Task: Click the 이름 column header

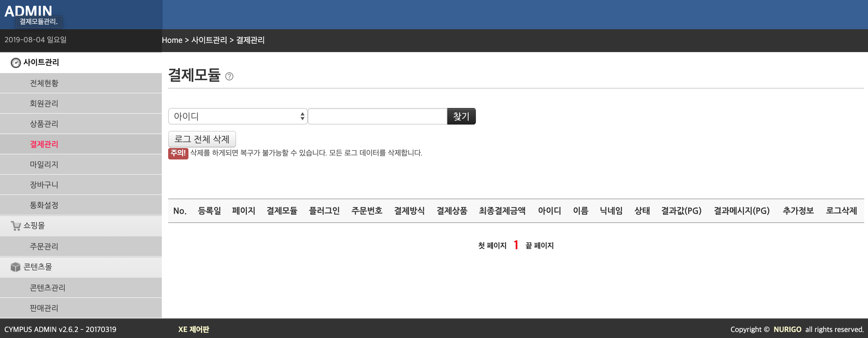Action: (581, 211)
